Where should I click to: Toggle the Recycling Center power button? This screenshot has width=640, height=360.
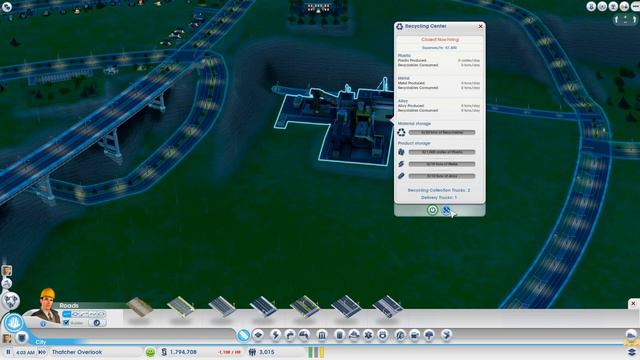[432, 210]
